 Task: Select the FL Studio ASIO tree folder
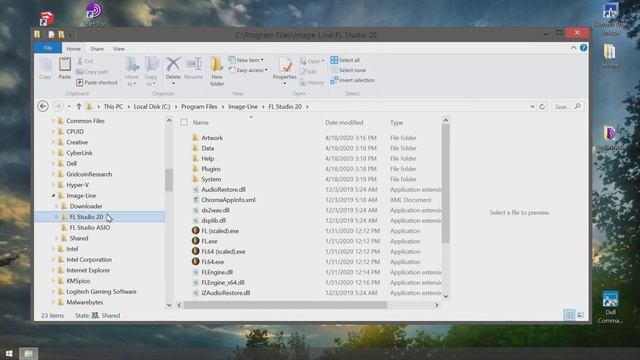90,227
